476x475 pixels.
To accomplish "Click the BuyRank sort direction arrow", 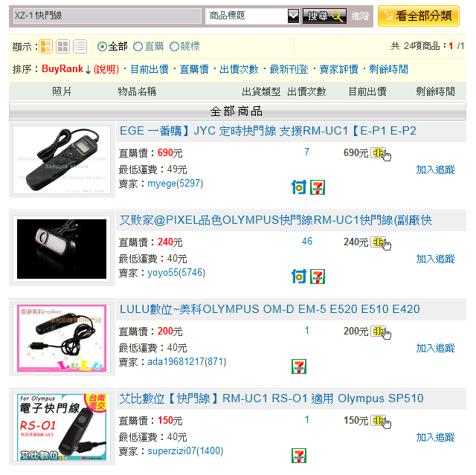I will (x=88, y=70).
